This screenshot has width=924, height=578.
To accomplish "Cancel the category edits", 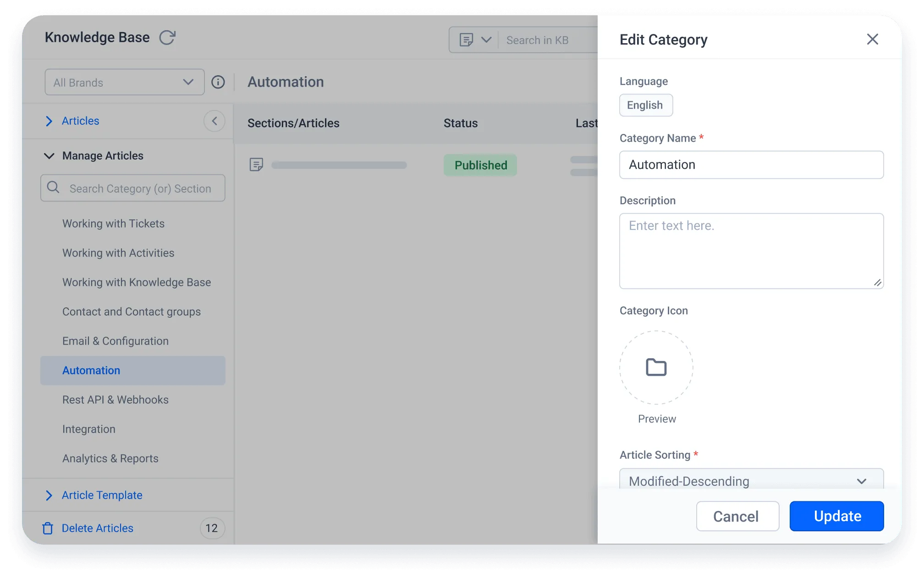I will tap(737, 516).
